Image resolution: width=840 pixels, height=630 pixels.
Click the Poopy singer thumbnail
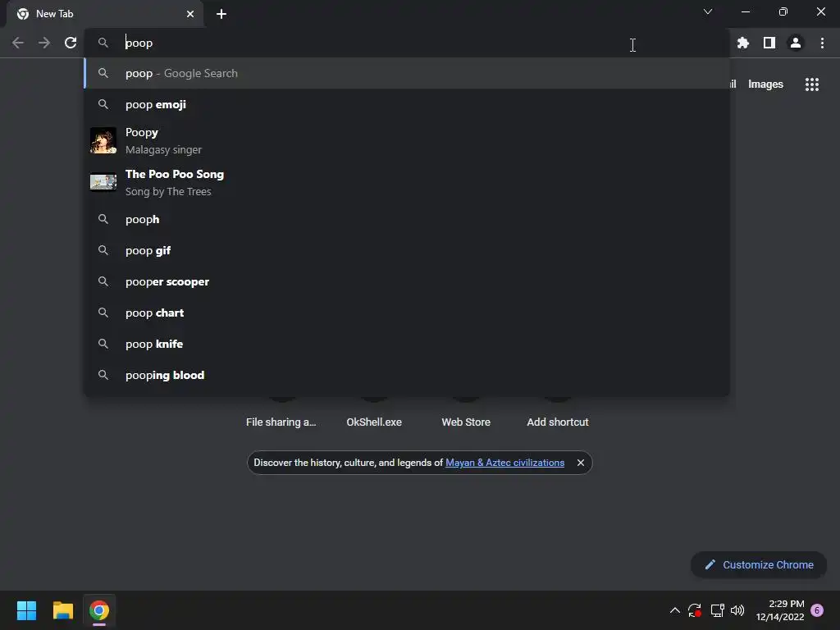pos(103,140)
